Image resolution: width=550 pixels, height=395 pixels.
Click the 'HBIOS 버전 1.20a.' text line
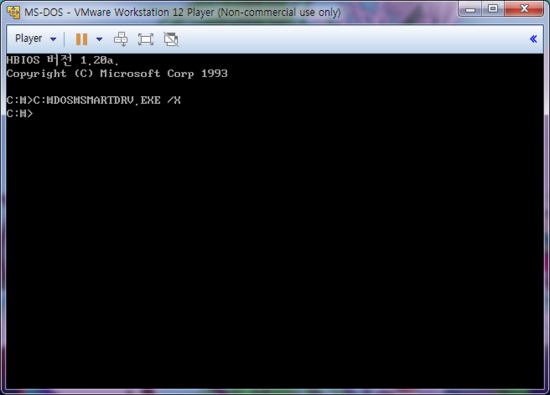[62, 60]
